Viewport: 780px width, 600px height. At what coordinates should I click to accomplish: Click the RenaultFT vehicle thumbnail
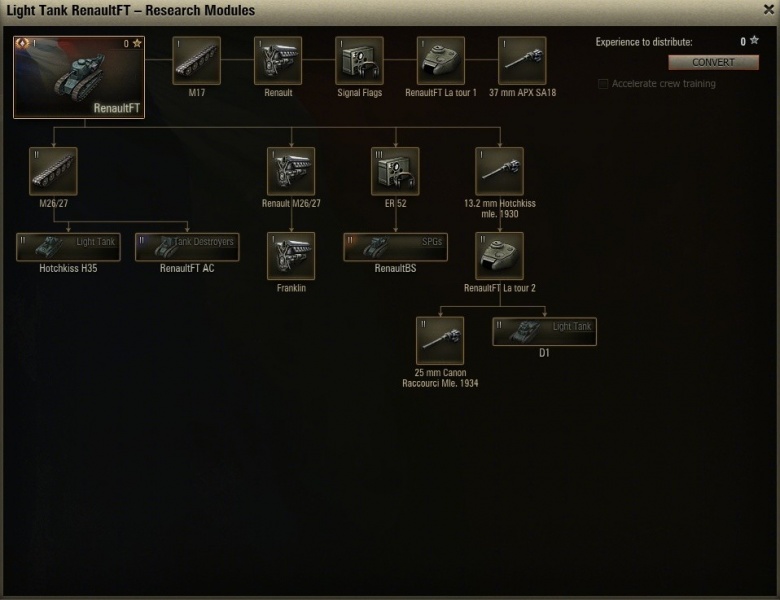point(79,77)
